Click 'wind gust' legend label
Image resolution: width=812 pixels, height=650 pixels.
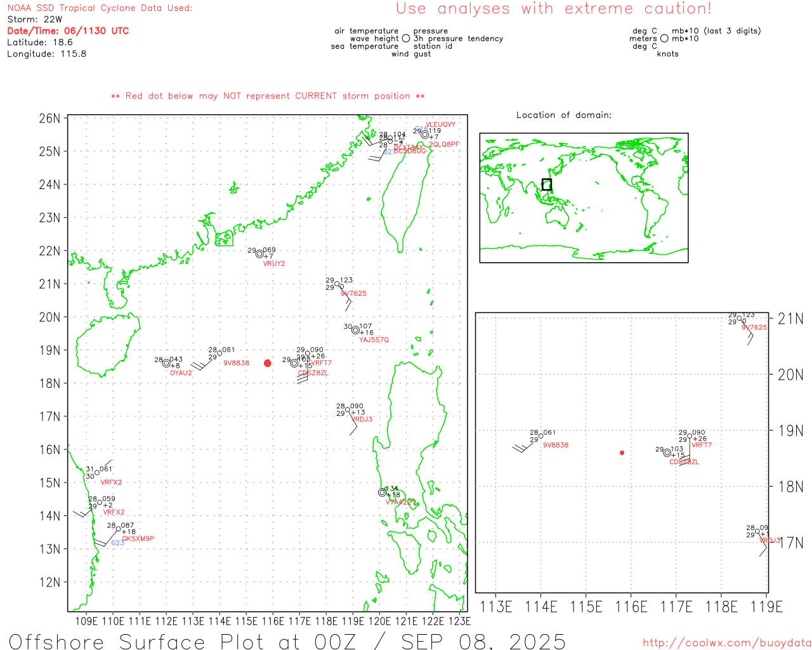click(411, 54)
